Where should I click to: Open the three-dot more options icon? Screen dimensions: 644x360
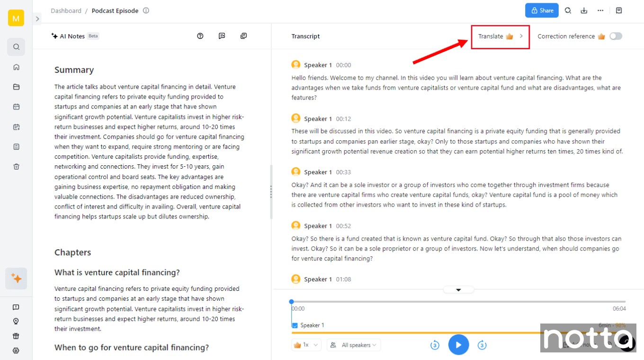[x=600, y=10]
